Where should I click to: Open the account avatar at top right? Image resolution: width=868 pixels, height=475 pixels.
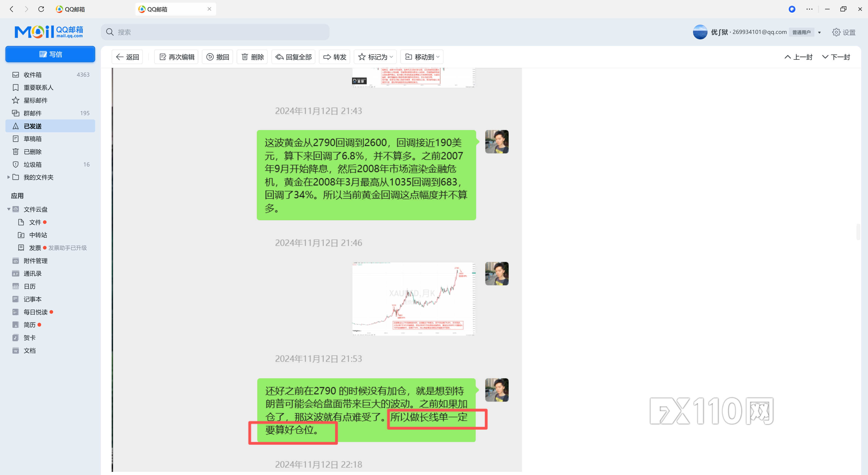coord(700,32)
